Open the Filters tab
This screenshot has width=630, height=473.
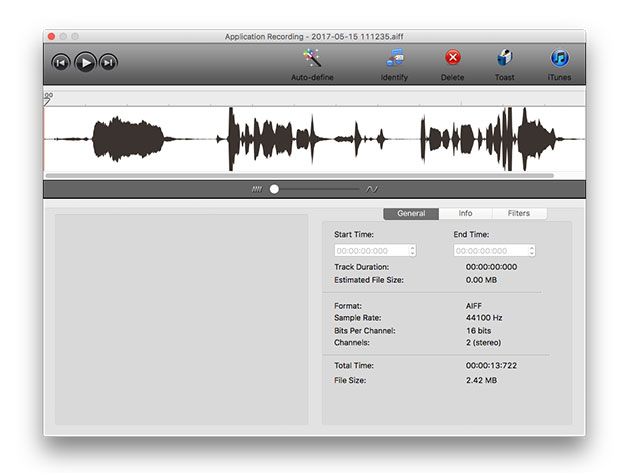pos(519,213)
